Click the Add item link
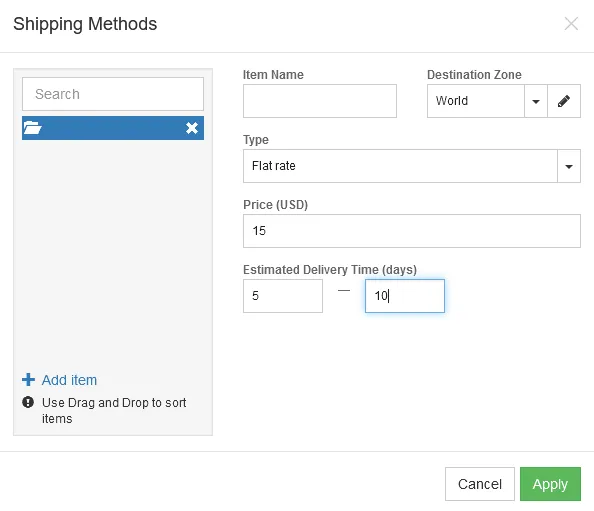This screenshot has width=594, height=511. [x=69, y=380]
